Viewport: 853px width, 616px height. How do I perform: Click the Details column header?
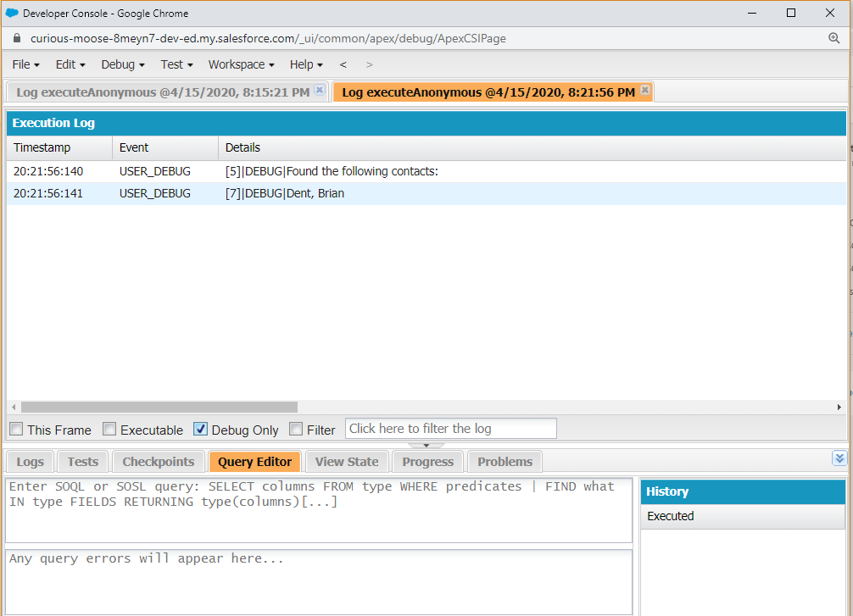(x=532, y=148)
